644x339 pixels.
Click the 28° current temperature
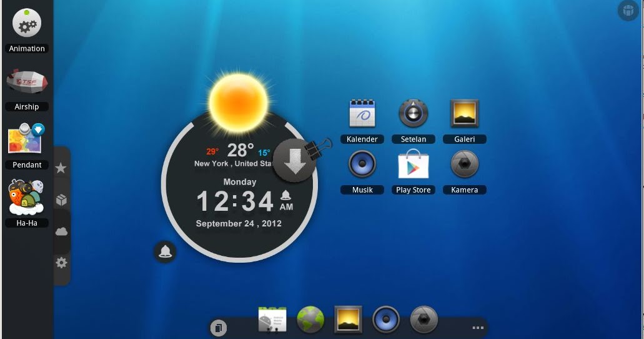click(x=240, y=150)
